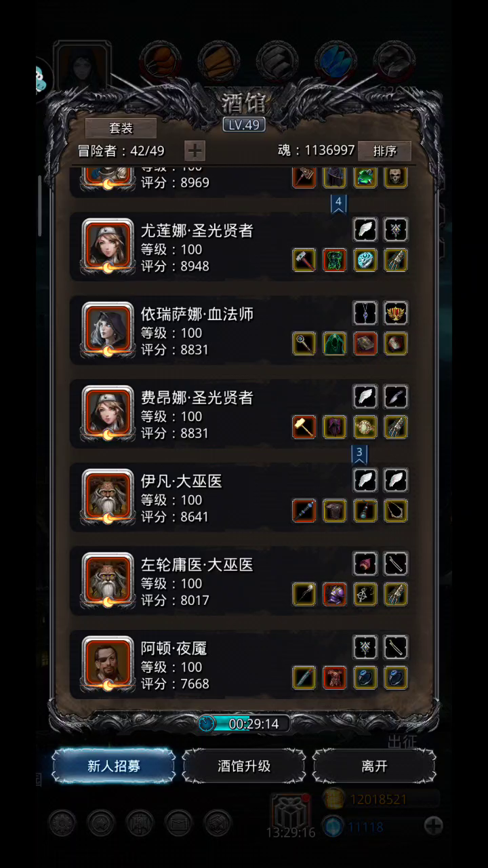Tap the gauntlet icon for 费昂娜·圣光贤者
The width and height of the screenshot is (488, 868).
coord(396,427)
